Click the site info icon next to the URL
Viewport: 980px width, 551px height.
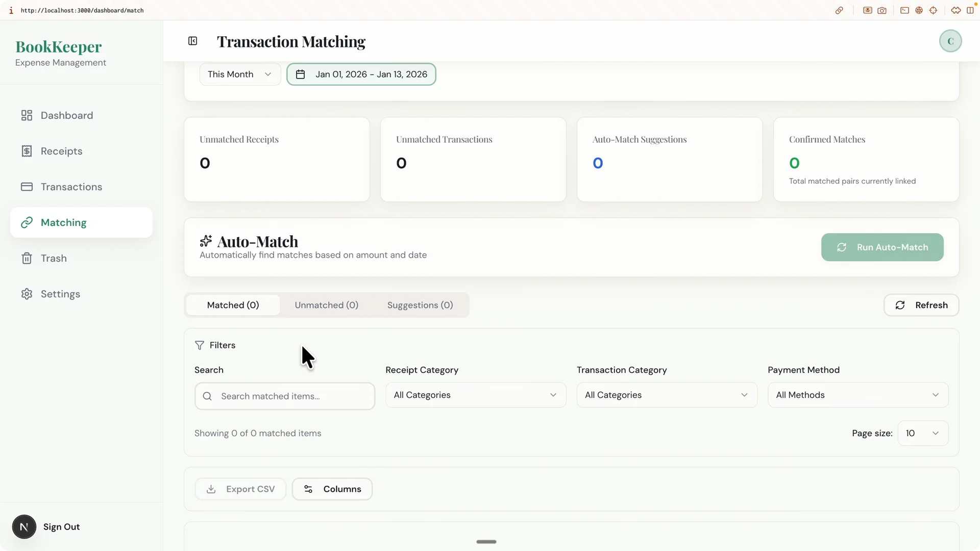click(11, 10)
